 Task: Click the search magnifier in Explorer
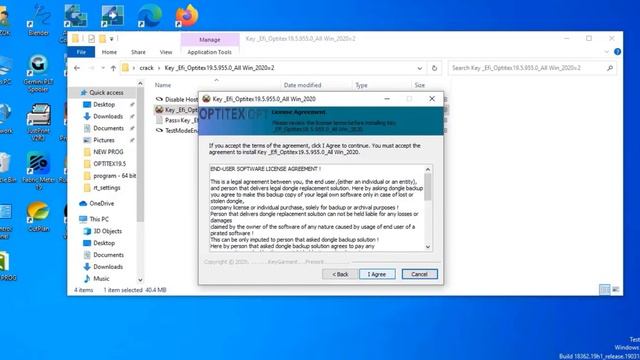pos(610,68)
